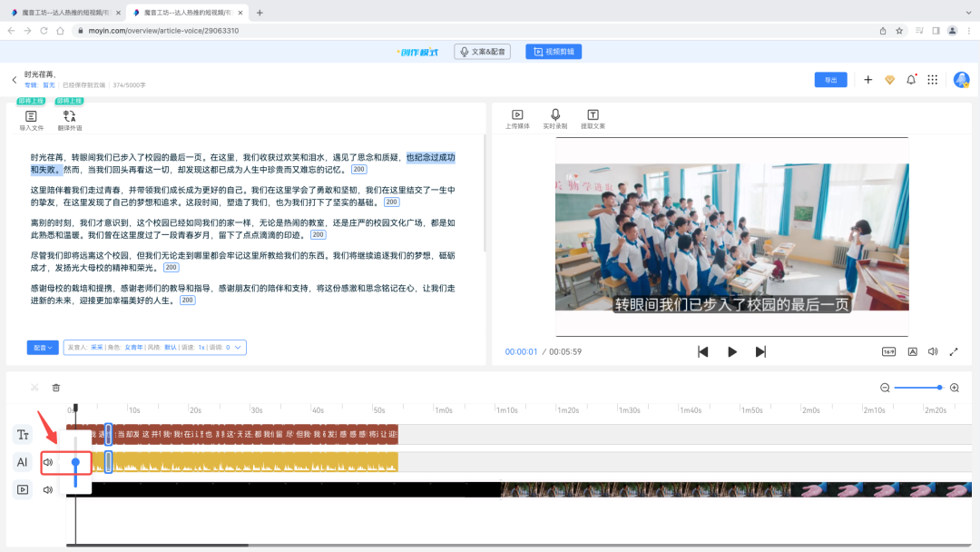Viewport: 980px width, 552px height.
Task: Click the 1m0s ruler label
Action: (x=444, y=410)
